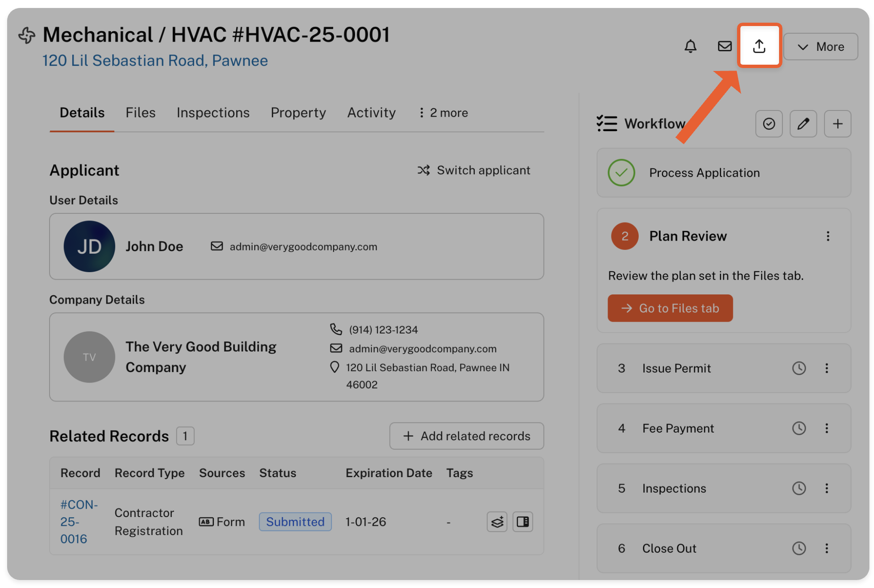Click the stacked layers icon in related record row
Image resolution: width=874 pixels, height=588 pixels.
pyautogui.click(x=497, y=522)
